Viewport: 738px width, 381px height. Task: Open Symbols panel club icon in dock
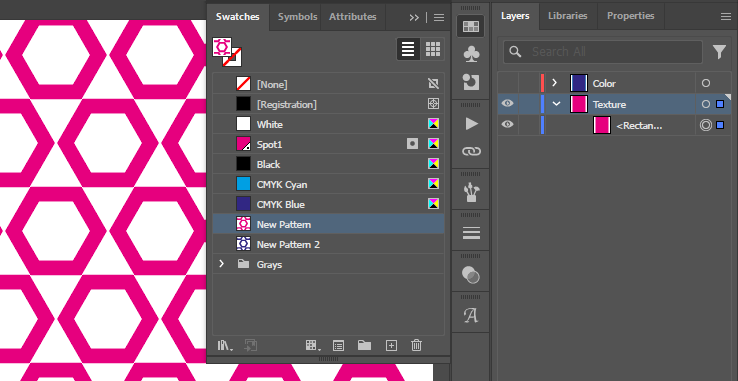coord(471,54)
